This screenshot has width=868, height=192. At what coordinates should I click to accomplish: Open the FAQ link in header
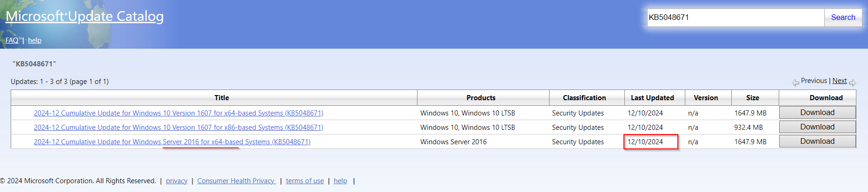[12, 40]
